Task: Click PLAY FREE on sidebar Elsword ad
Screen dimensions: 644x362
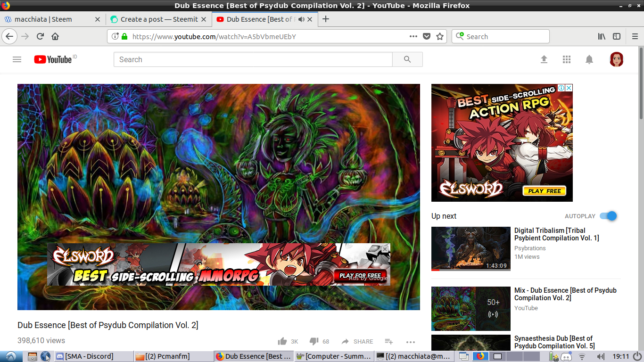Action: (544, 191)
